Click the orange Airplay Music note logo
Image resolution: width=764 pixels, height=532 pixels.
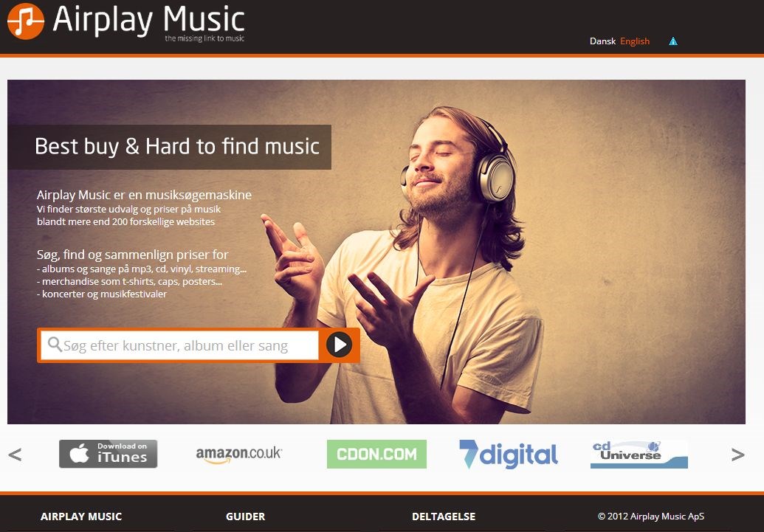click(26, 21)
